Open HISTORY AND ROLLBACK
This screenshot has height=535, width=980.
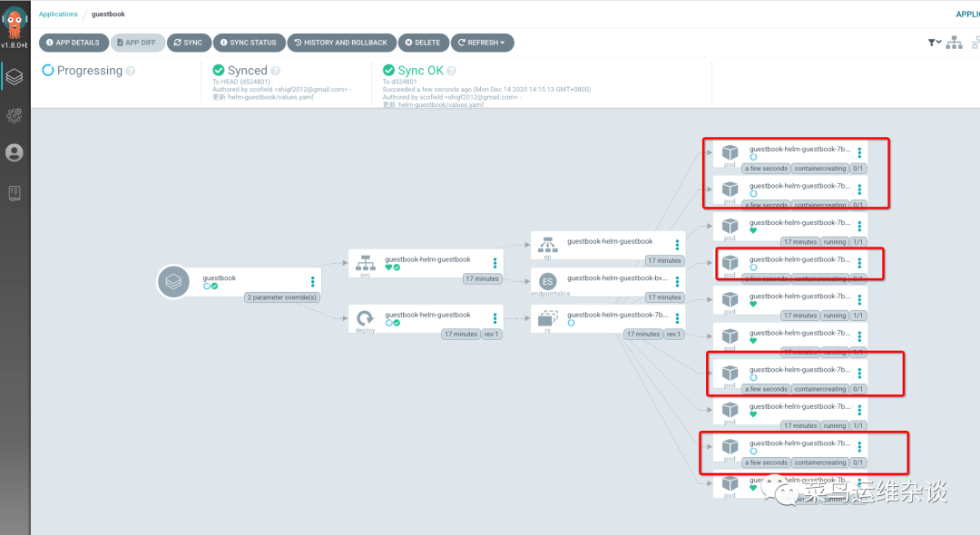[341, 43]
